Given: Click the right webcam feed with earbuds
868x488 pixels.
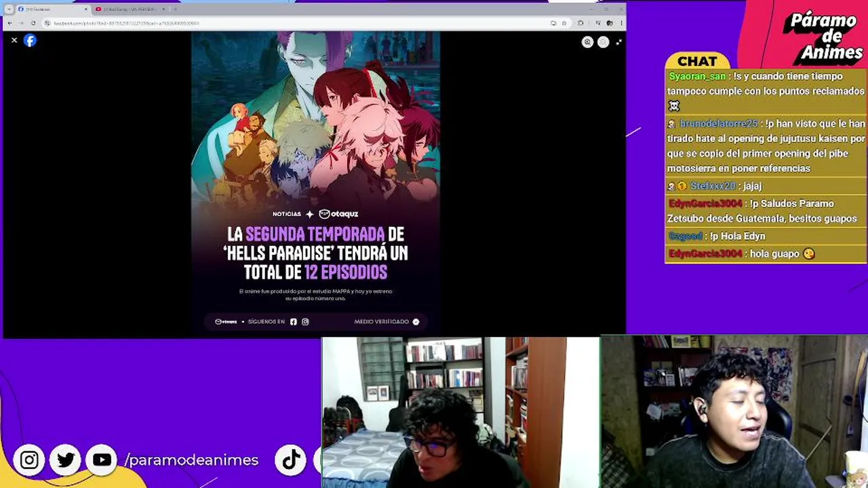Looking at the screenshot, I should pos(734,412).
